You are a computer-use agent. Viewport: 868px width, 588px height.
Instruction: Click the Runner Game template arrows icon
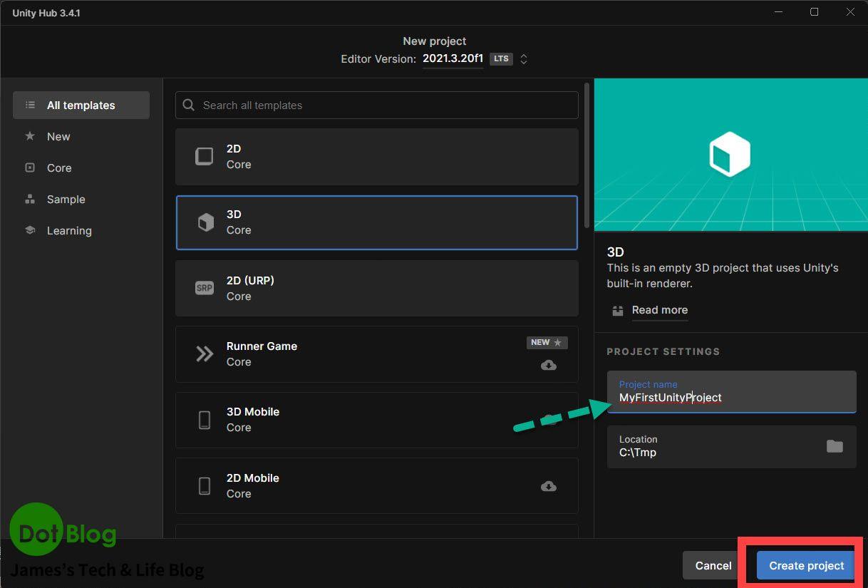[205, 354]
